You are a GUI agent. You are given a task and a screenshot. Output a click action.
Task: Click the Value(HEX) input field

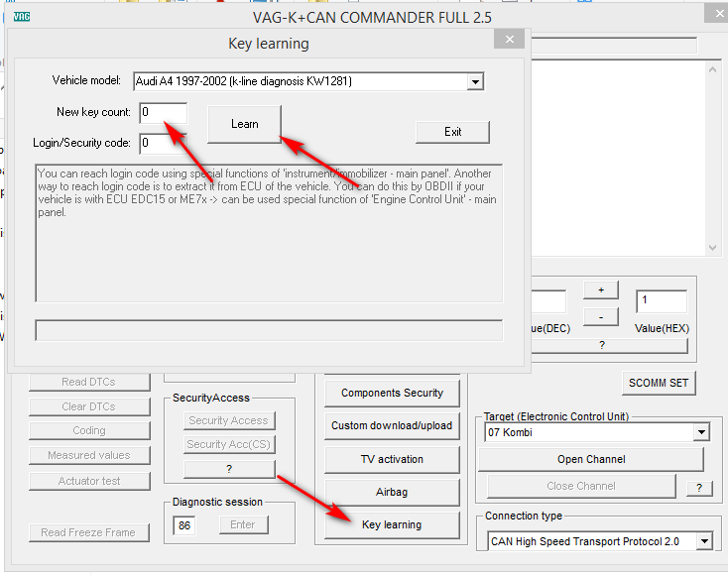pyautogui.click(x=662, y=301)
